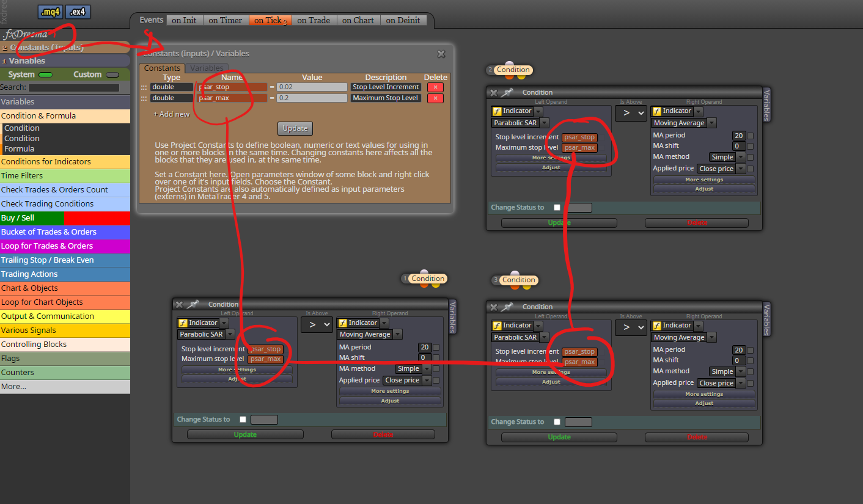Check the MA shift box in the upper-right Condition panel
Viewport: 863px width, 504px height.
(x=750, y=147)
